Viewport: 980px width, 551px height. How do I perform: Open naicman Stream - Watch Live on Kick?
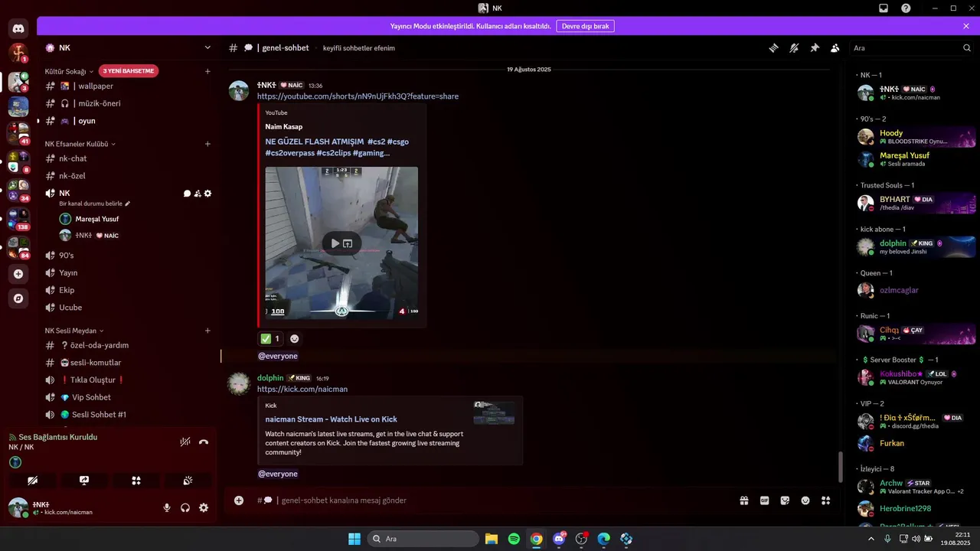pyautogui.click(x=331, y=419)
